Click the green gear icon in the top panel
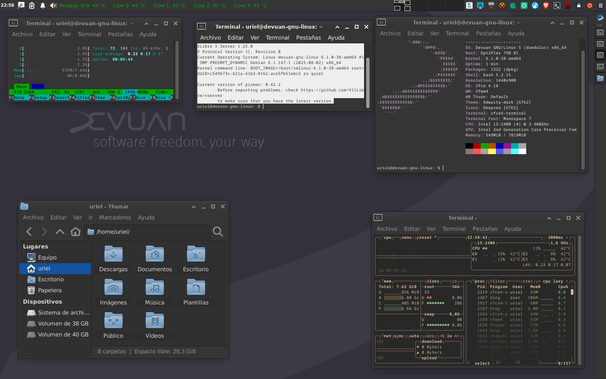The height and width of the screenshot is (379, 606). [x=524, y=5]
